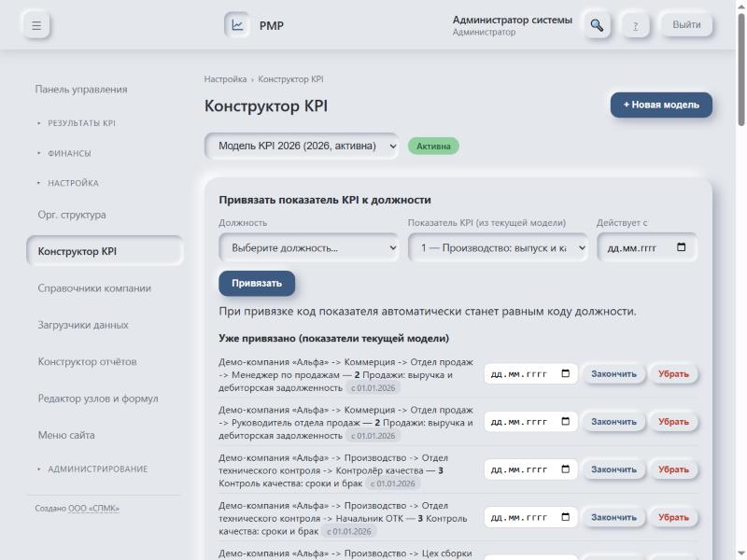Focus end date field for Начальник ОТК
Image resolution: width=747 pixels, height=560 pixels.
click(x=530, y=517)
